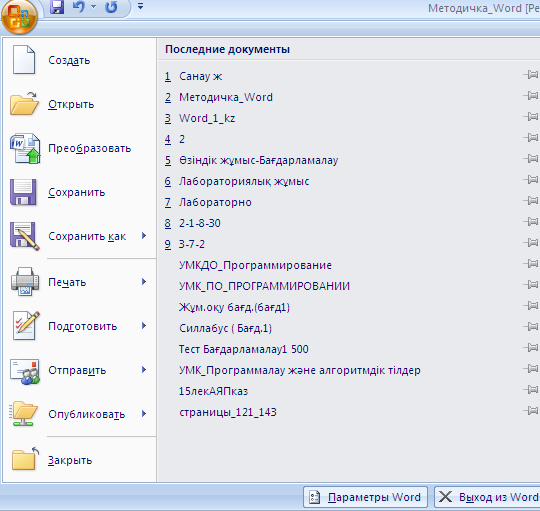Click the X icon on Выход из Word

click(445, 497)
